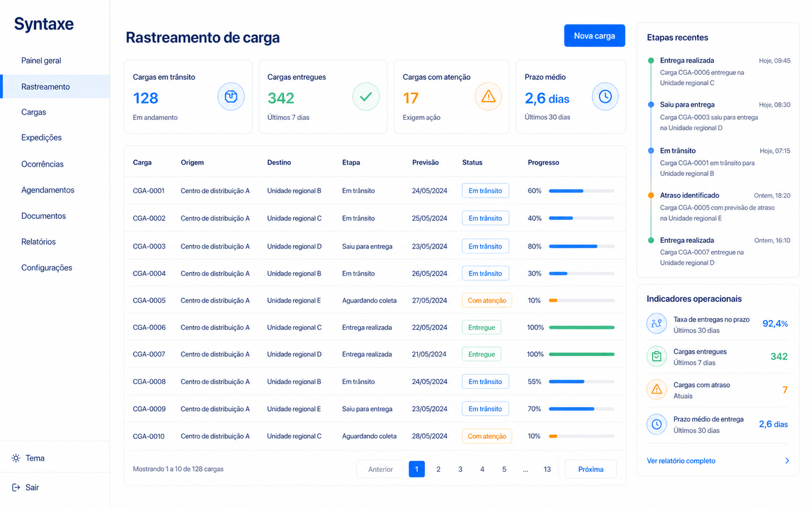Click the clock icon in Prazo médio card
Image resolution: width=812 pixels, height=508 pixels.
[605, 97]
